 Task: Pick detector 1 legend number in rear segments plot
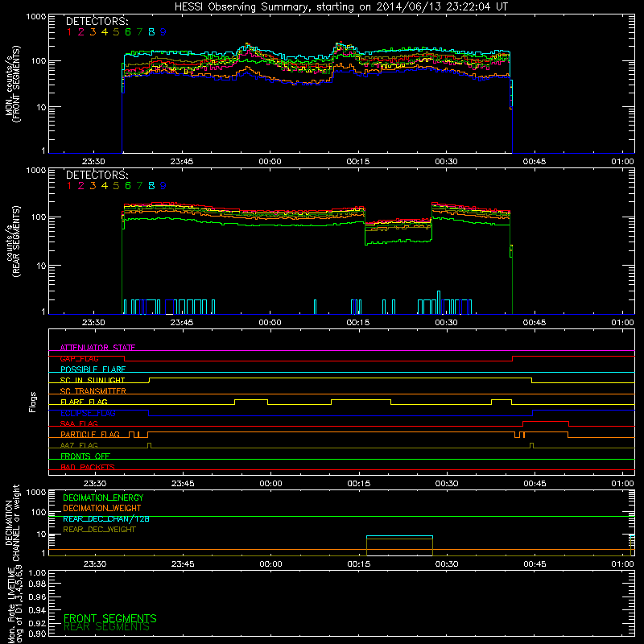pyautogui.click(x=69, y=186)
